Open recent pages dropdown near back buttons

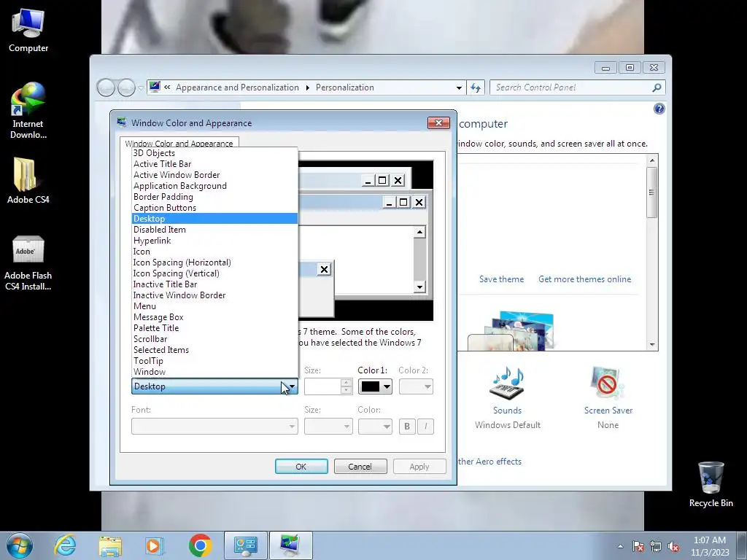pyautogui.click(x=141, y=88)
